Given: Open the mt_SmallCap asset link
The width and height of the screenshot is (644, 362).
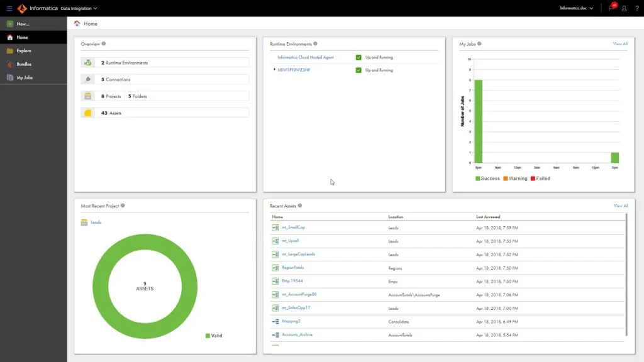Looking at the screenshot, I should (x=293, y=228).
